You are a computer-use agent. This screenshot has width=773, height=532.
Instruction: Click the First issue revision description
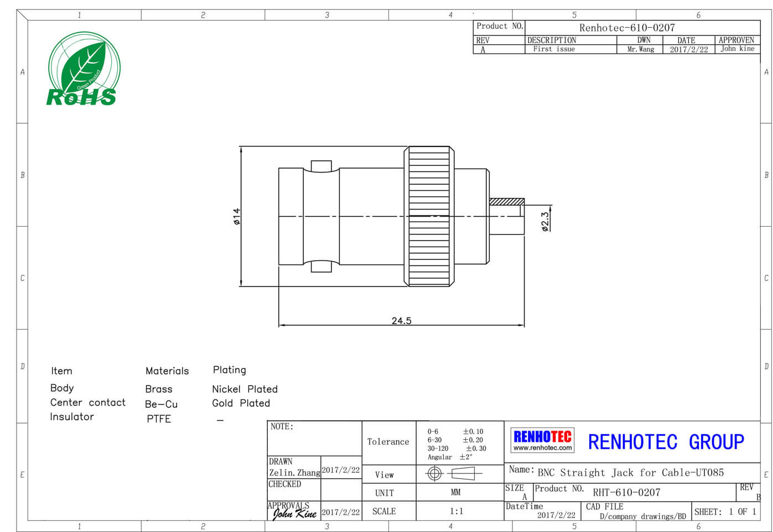click(x=554, y=49)
